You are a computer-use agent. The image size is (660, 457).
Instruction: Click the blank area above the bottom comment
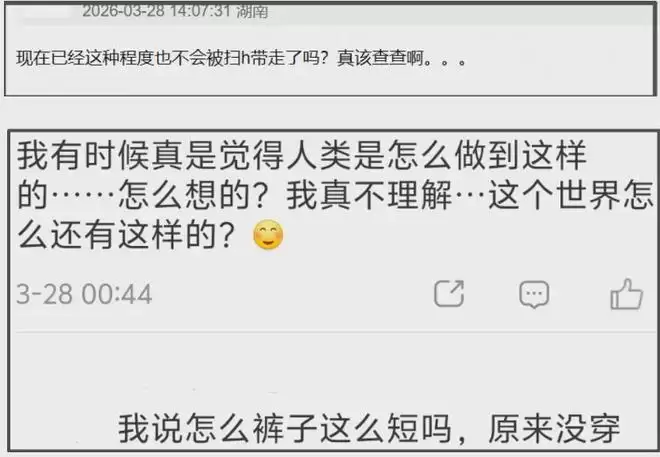click(x=335, y=372)
